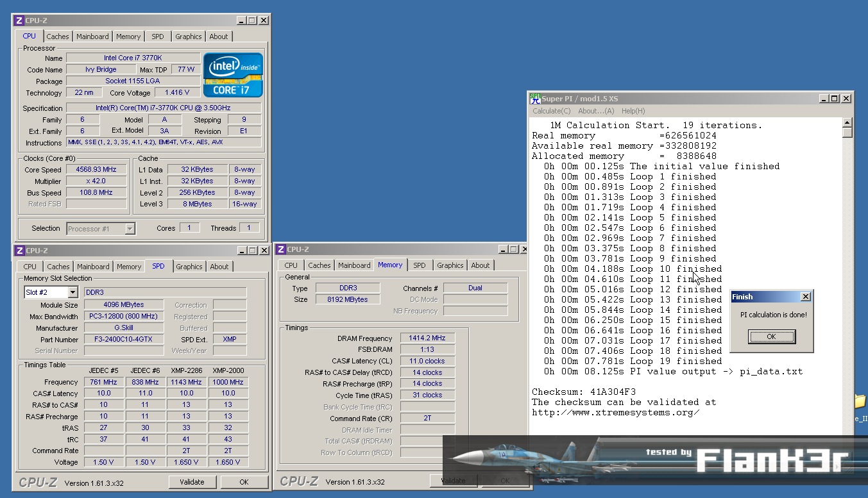Click the XMP-2286 frequency 1143 MHz cell
868x498 pixels.
(x=186, y=383)
